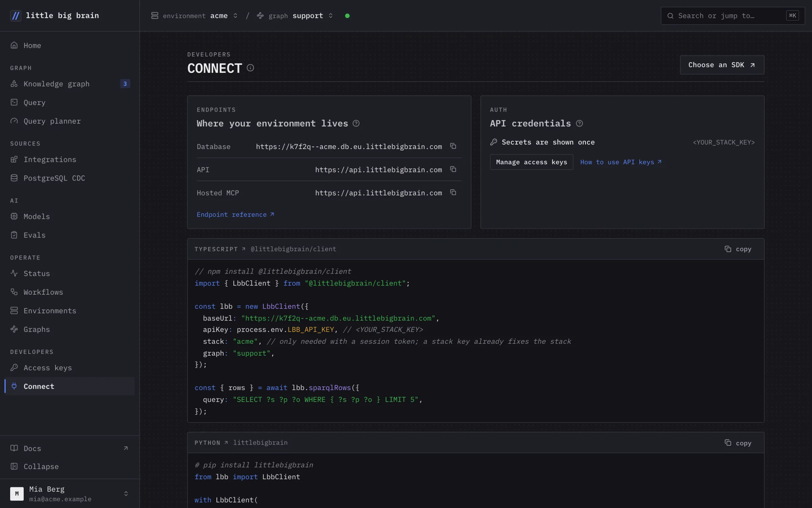The width and height of the screenshot is (812, 508).
Task: Open Models under AI
Action: click(x=70, y=216)
